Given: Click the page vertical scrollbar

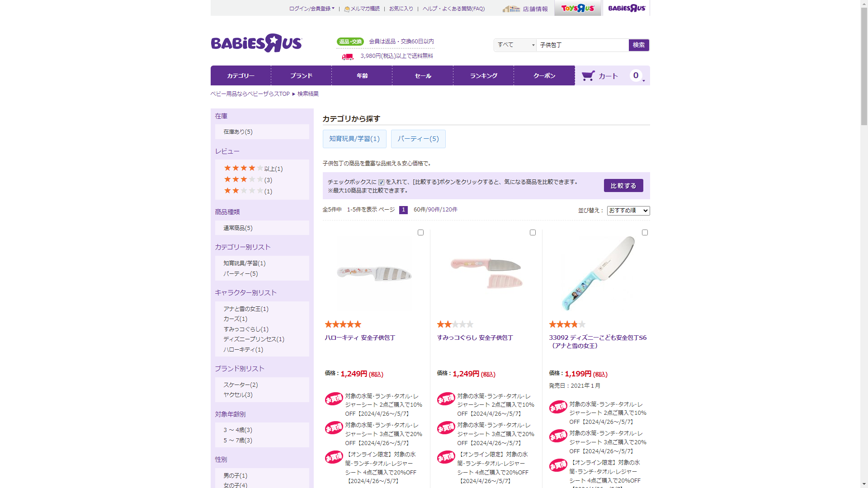Looking at the screenshot, I should pos(864,244).
